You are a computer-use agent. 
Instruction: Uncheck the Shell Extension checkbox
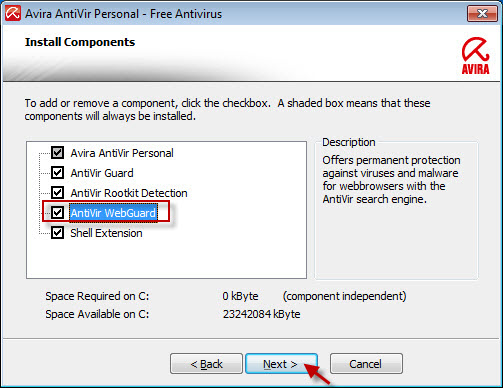(x=57, y=233)
